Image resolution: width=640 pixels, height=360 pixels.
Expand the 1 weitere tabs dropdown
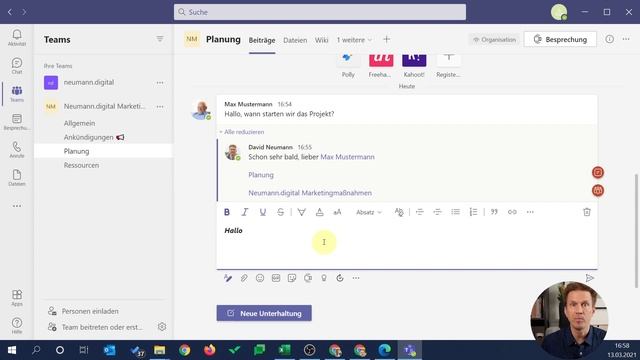354,40
